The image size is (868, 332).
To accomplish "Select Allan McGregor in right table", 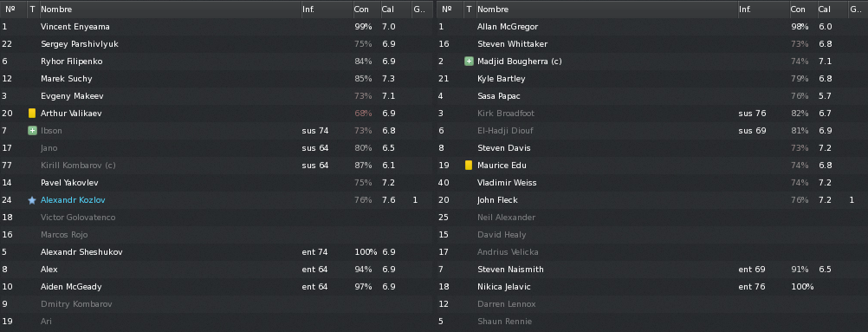I will pyautogui.click(x=652, y=27).
